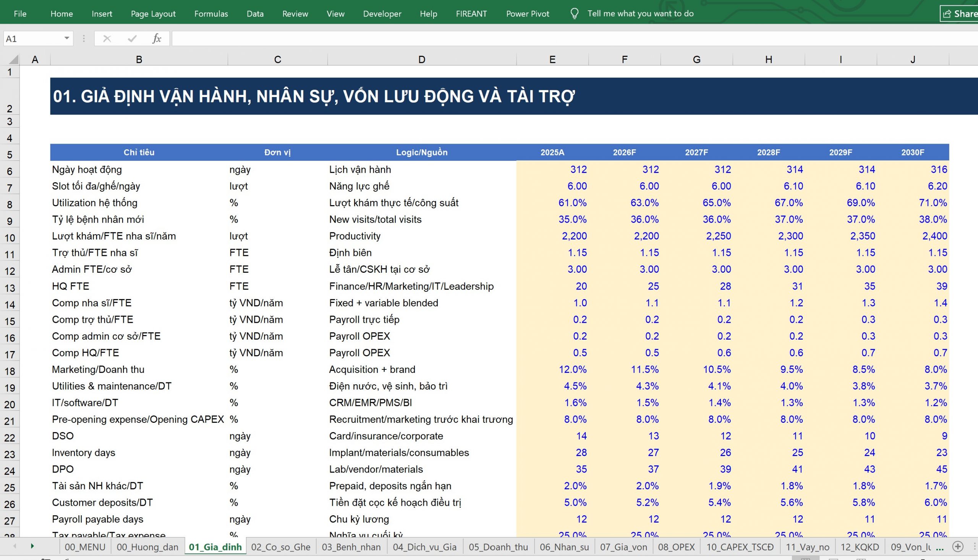Add a new sheet with plus icon
Screen dimensions: 978x560
tap(958, 546)
